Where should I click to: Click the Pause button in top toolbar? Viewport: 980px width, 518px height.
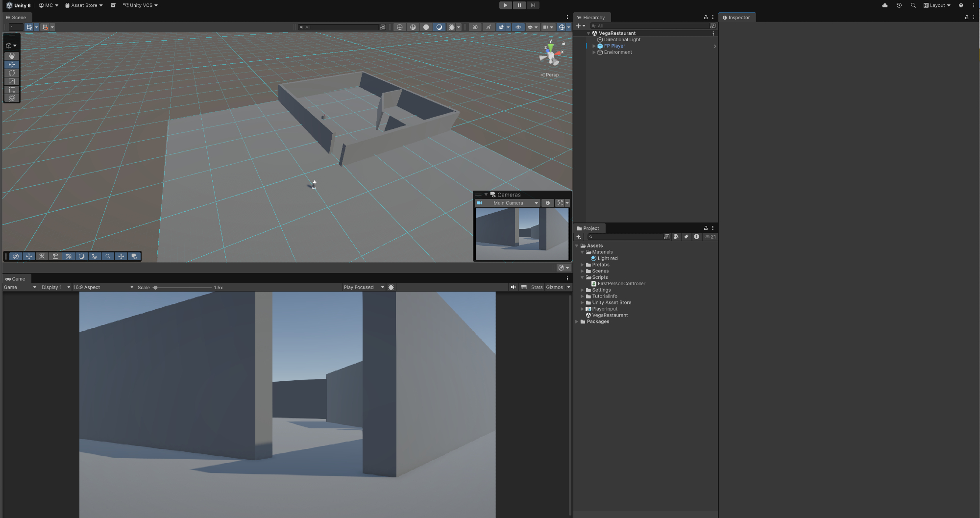[519, 5]
